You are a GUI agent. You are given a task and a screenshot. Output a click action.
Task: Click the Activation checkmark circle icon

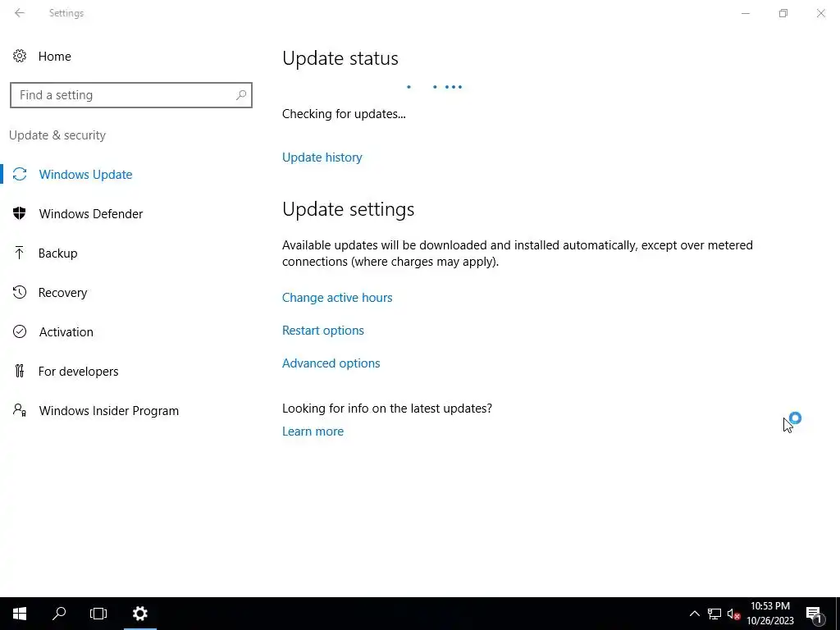20,331
